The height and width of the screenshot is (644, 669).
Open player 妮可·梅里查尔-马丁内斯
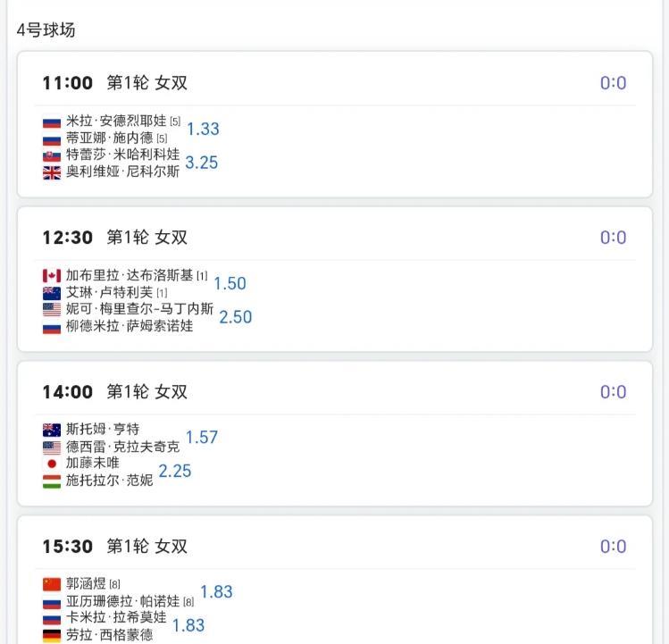point(139,309)
